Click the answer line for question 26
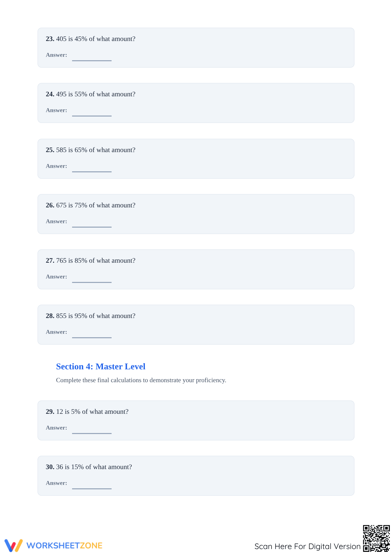 point(92,227)
